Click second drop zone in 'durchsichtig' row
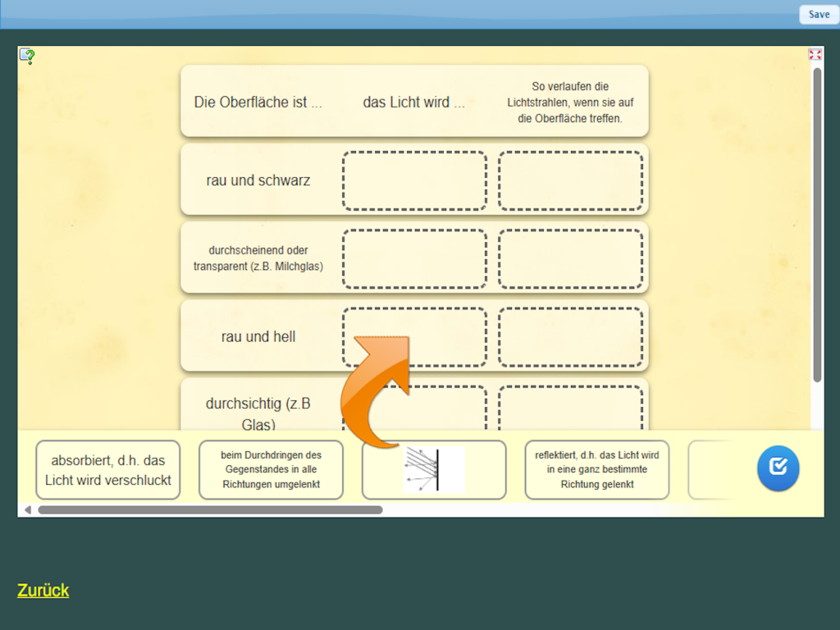Viewport: 840px width, 630px height. pyautogui.click(x=570, y=408)
